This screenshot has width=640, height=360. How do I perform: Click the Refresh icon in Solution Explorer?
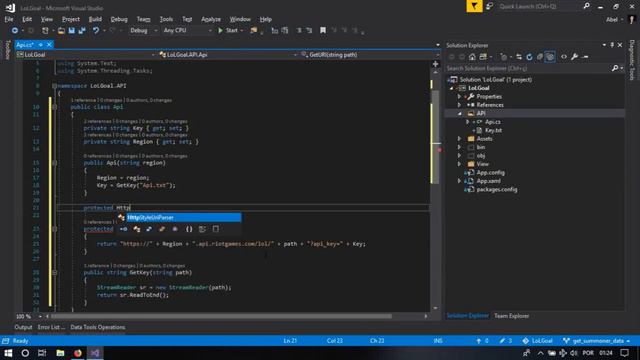click(x=529, y=57)
